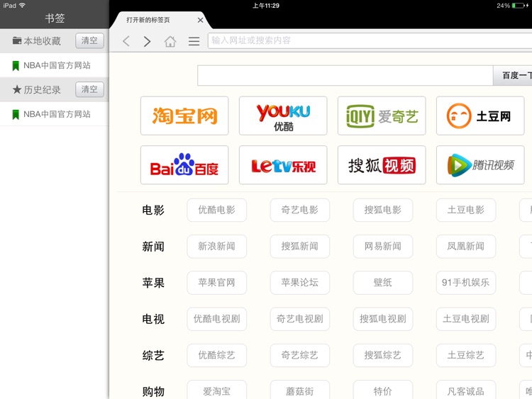This screenshot has height=399, width=532.
Task: Go to 苹果官网
Action: tap(217, 283)
